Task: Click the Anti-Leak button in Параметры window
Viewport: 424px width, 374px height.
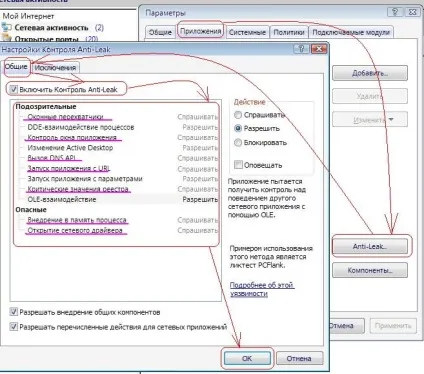Action: click(370, 247)
